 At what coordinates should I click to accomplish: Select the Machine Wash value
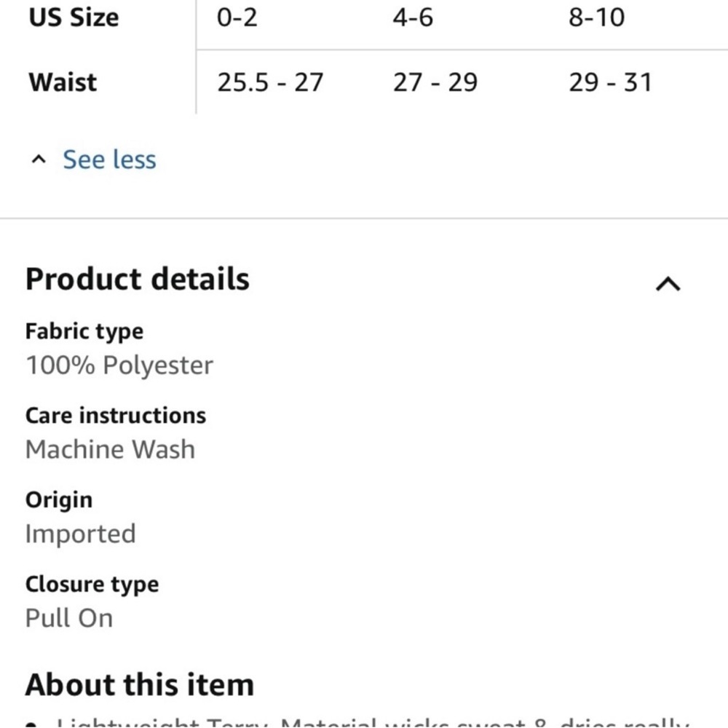(110, 449)
